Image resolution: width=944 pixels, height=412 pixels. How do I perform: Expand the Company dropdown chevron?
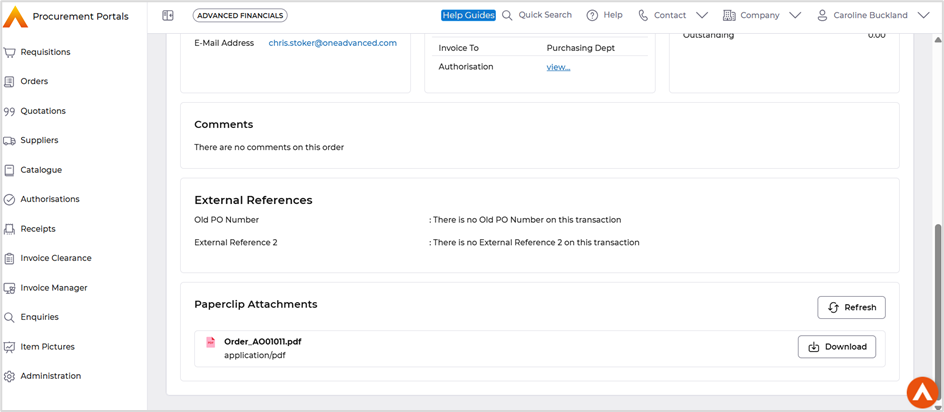(795, 16)
